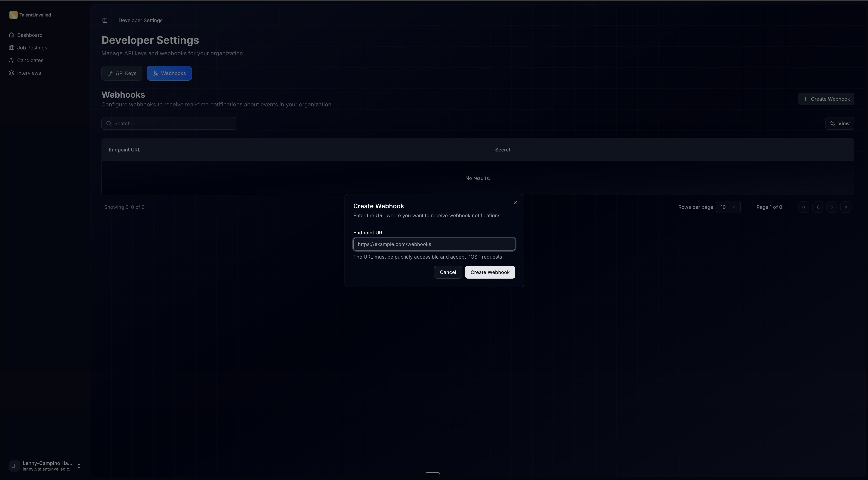The image size is (868, 480).
Task: Click the Candidates person icon
Action: click(x=12, y=60)
